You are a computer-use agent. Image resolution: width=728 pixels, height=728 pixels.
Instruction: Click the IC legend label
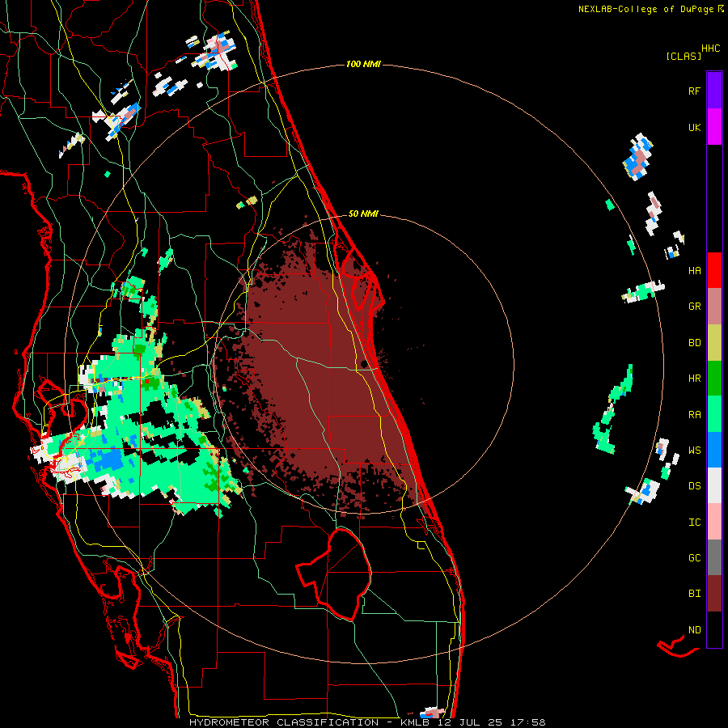(694, 522)
